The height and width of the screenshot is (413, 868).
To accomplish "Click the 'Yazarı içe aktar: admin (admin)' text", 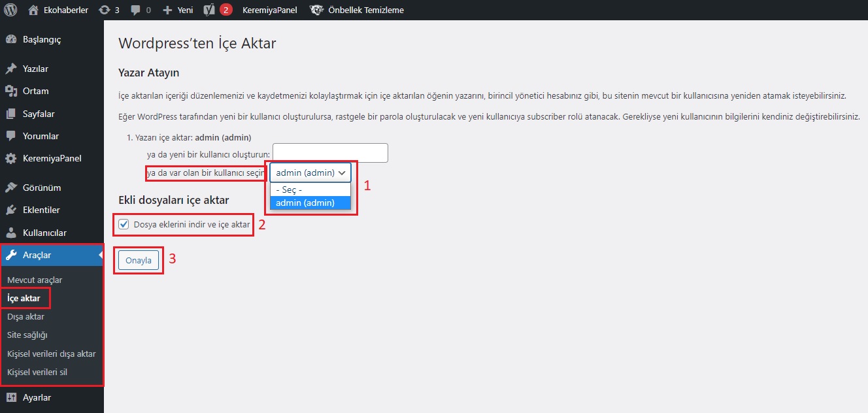I will coord(193,138).
